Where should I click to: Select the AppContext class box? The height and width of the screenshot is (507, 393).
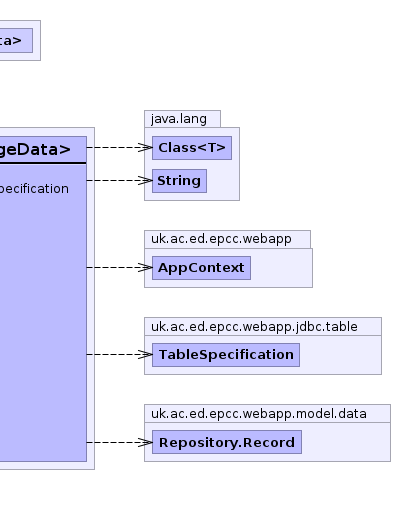click(x=201, y=268)
